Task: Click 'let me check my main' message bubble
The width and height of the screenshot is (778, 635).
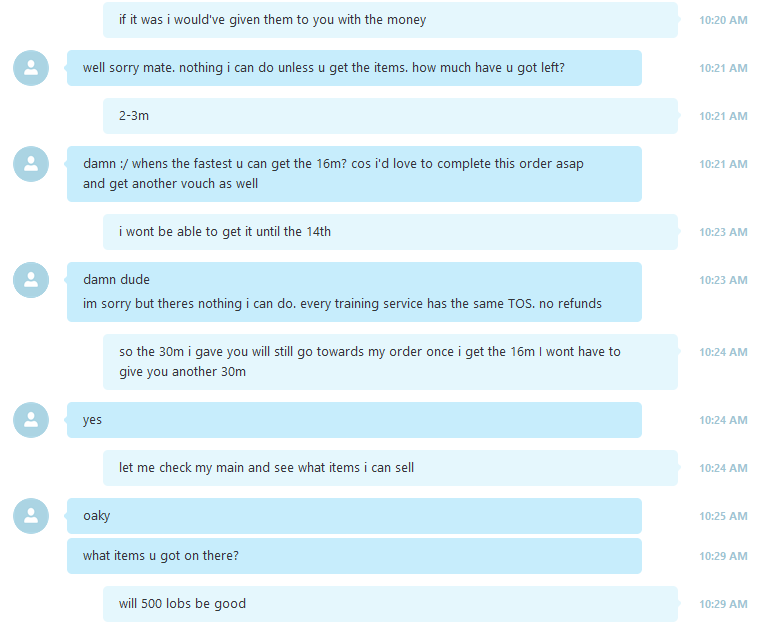Action: [x=390, y=468]
